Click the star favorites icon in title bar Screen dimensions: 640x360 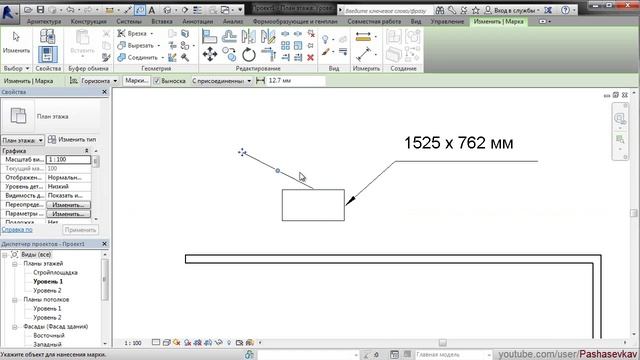coord(476,10)
